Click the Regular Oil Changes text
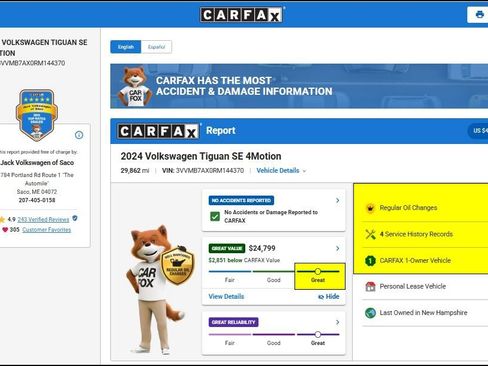The height and width of the screenshot is (366, 488). 408,208
